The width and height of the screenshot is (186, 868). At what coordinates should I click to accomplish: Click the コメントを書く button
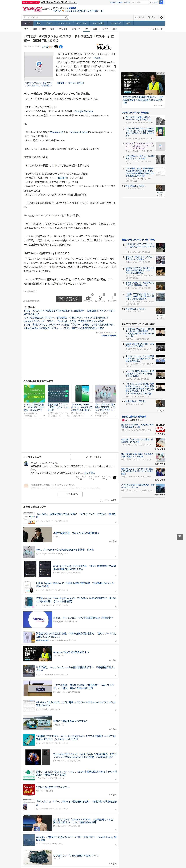point(93,457)
